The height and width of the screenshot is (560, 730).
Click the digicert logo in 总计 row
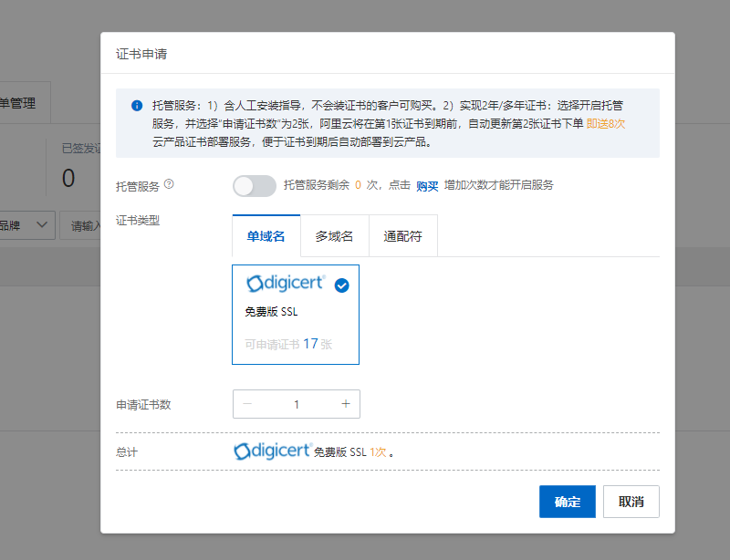pyautogui.click(x=273, y=451)
